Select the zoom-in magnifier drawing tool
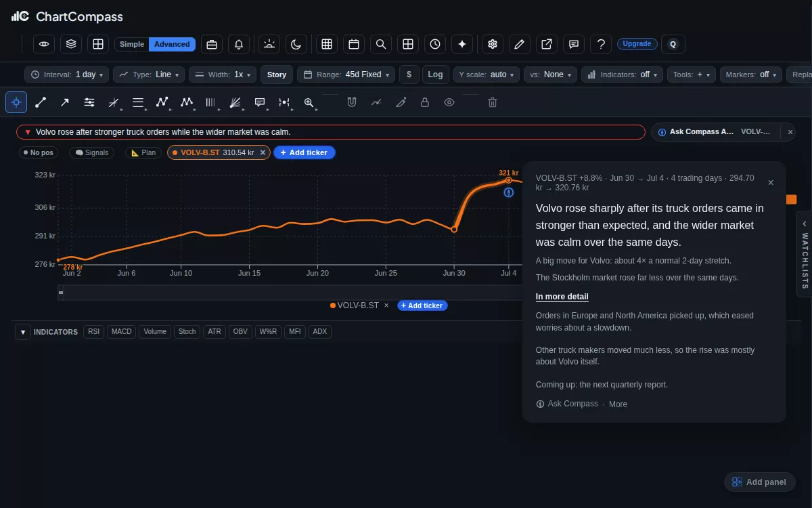 (309, 102)
